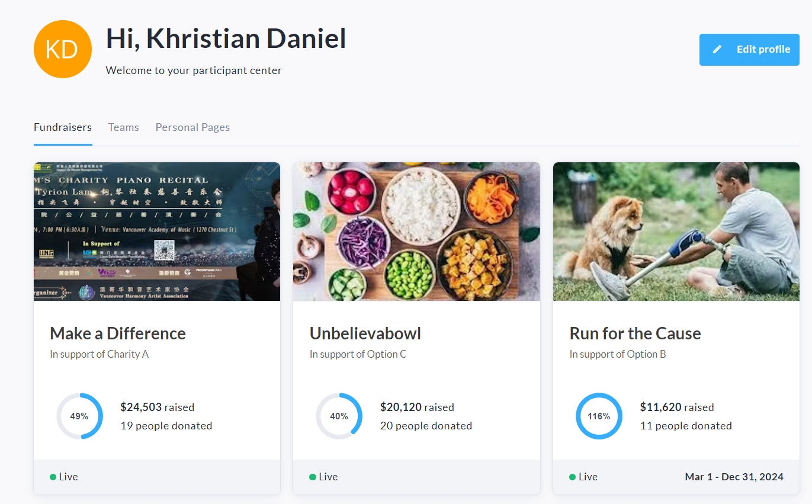Click the pencil icon on Edit profile

point(717,49)
